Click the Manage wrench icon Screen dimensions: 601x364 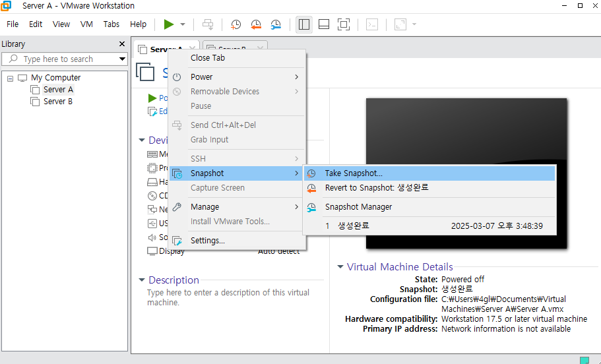[177, 207]
